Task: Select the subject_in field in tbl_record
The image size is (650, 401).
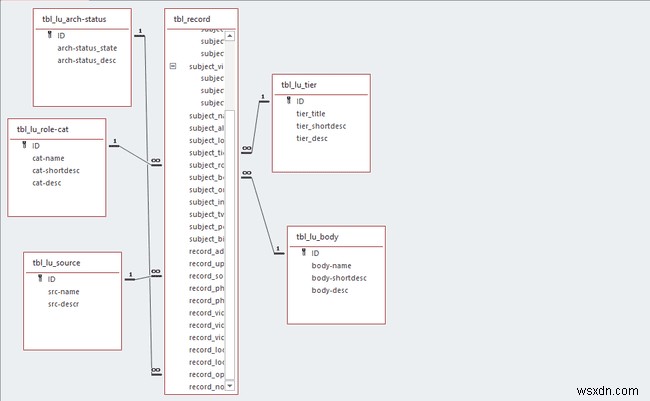Action: [206, 202]
